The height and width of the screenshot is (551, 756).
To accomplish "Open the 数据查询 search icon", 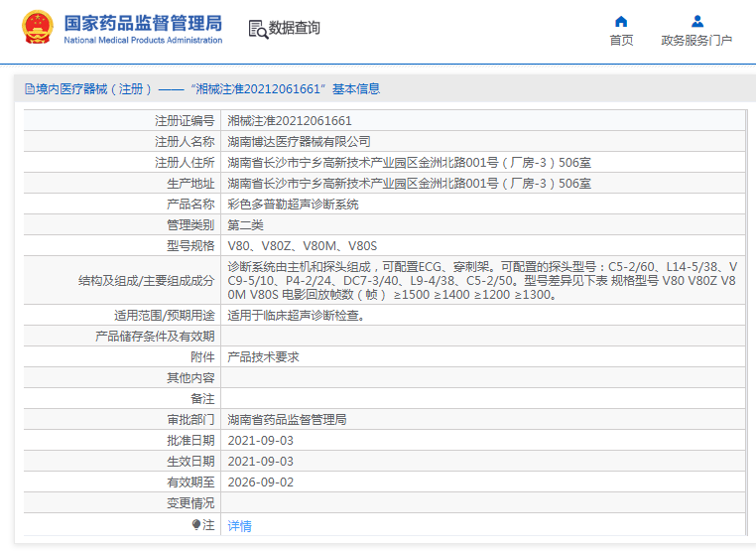I will click(258, 29).
